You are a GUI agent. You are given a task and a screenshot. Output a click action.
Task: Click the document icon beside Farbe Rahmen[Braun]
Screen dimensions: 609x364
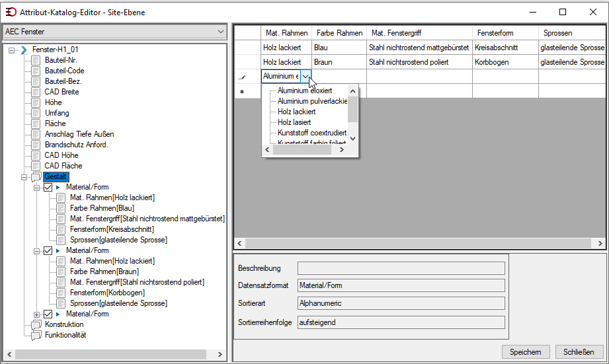(61, 272)
